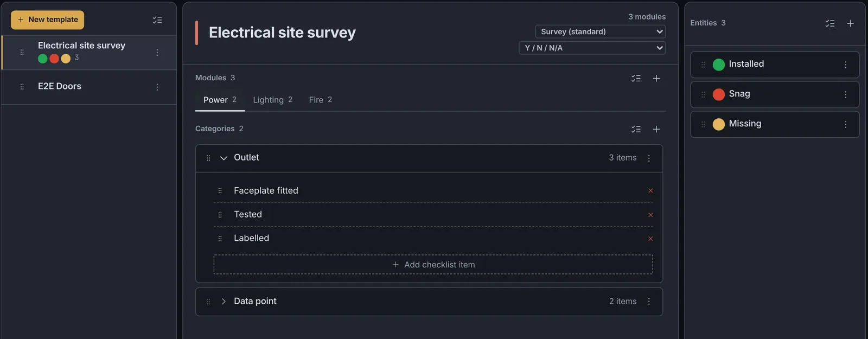Click the Data point category name
Viewport: 868px width, 339px height.
(255, 301)
